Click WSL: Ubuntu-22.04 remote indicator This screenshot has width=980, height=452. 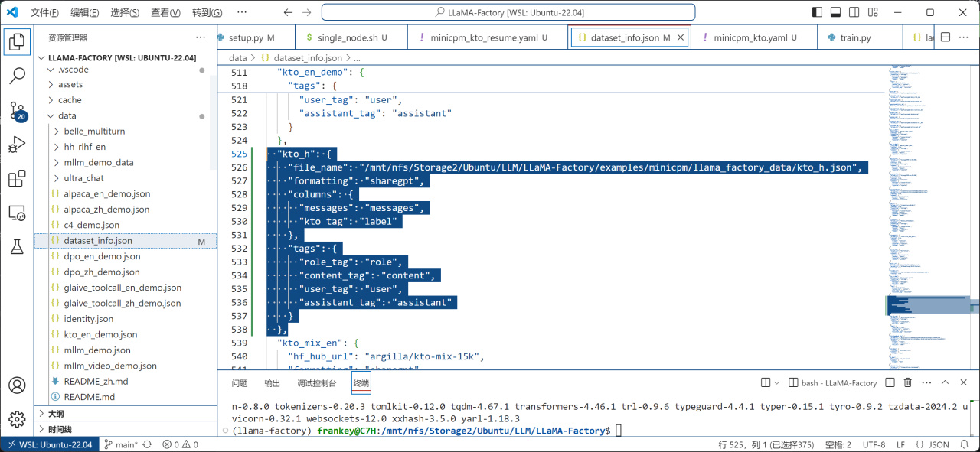[50, 444]
